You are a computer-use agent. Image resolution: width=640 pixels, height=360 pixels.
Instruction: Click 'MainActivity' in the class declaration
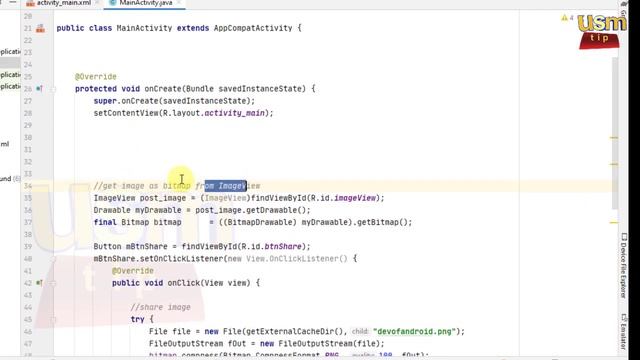[x=144, y=28]
